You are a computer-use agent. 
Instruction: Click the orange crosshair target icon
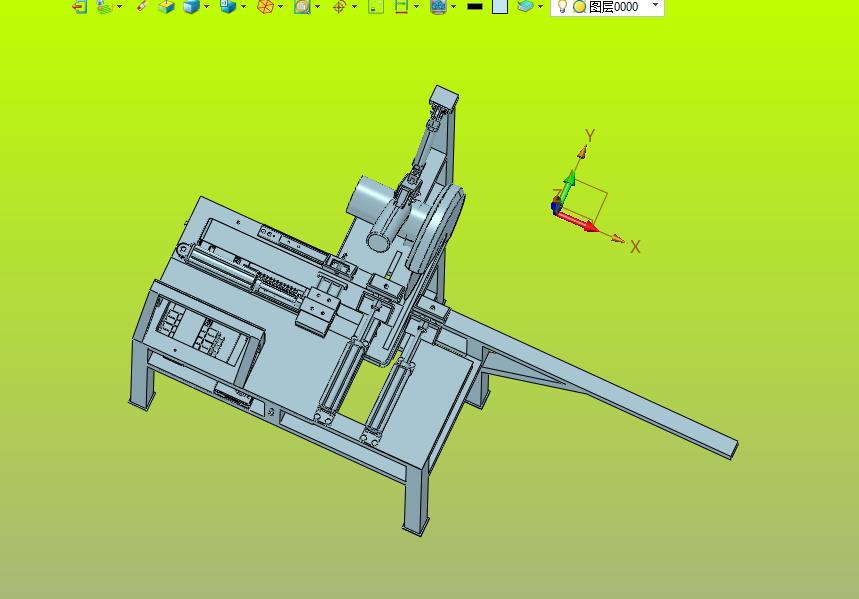pos(339,7)
